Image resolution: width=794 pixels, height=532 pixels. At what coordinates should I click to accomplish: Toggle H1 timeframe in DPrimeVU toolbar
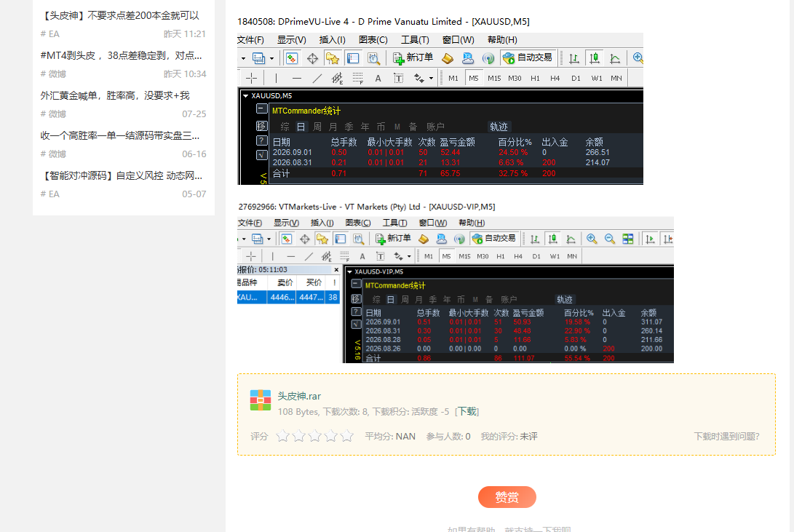point(535,78)
